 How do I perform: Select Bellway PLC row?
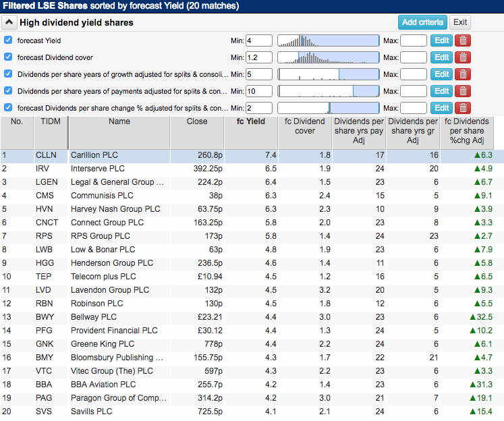[252, 317]
